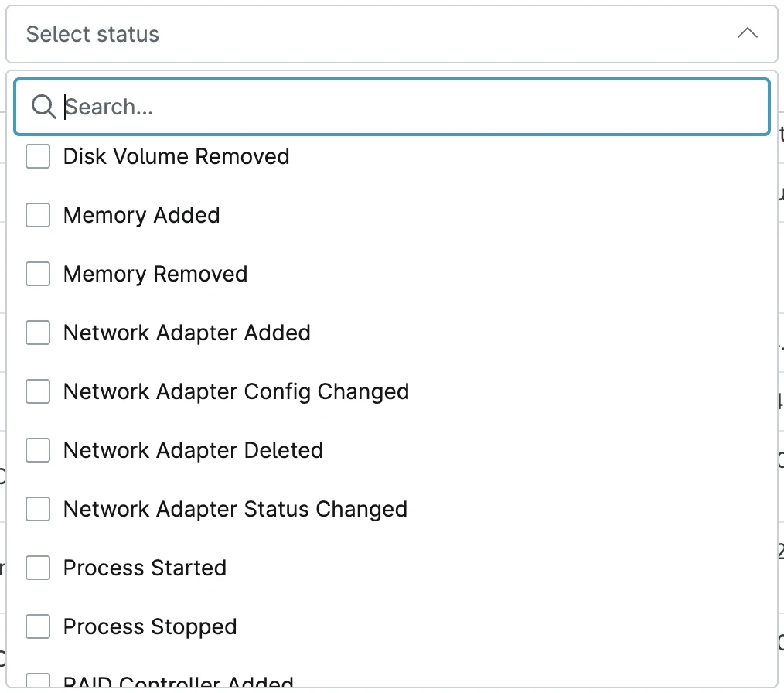Select Network Adapter Config Changed label
This screenshot has height=693, width=784.
[x=236, y=392]
